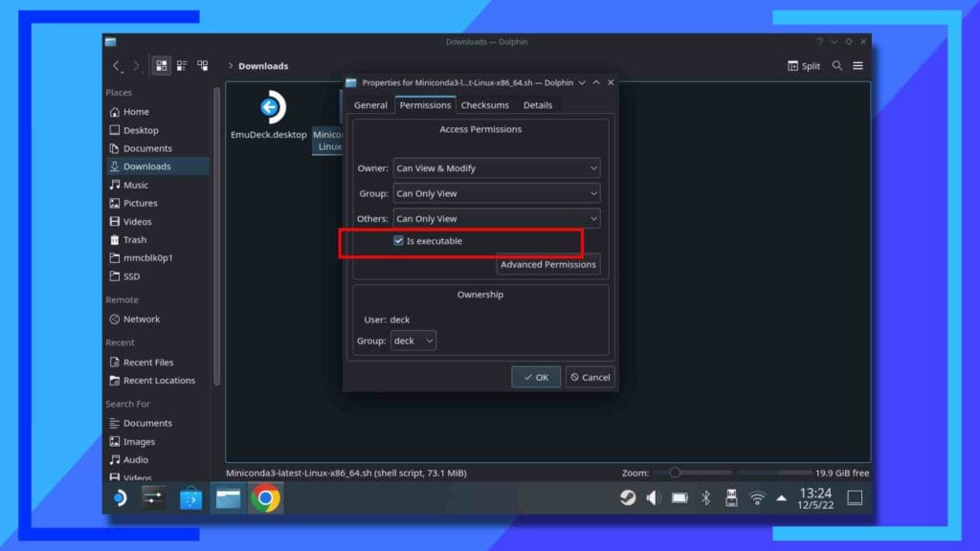Switch to Details tab

538,105
